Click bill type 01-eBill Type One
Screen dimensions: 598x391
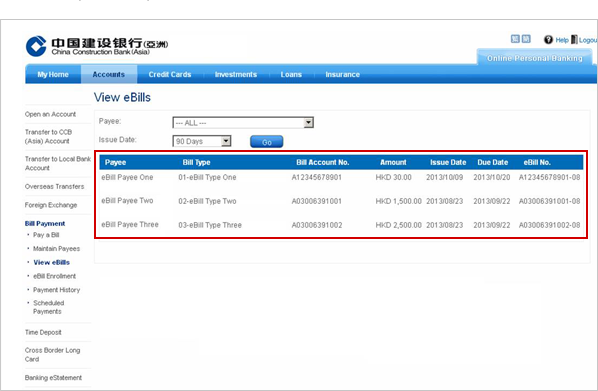tap(207, 177)
